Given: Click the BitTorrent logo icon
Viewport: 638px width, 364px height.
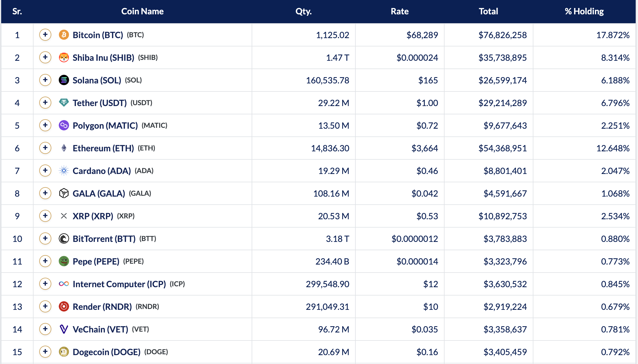Looking at the screenshot, I should 64,238.
